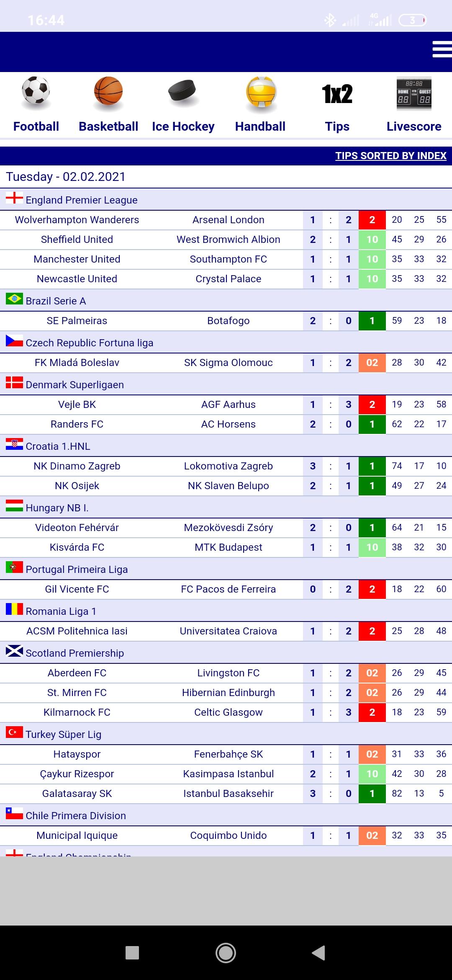Switch to Livescore text tab
The width and height of the screenshot is (452, 980).
(413, 126)
